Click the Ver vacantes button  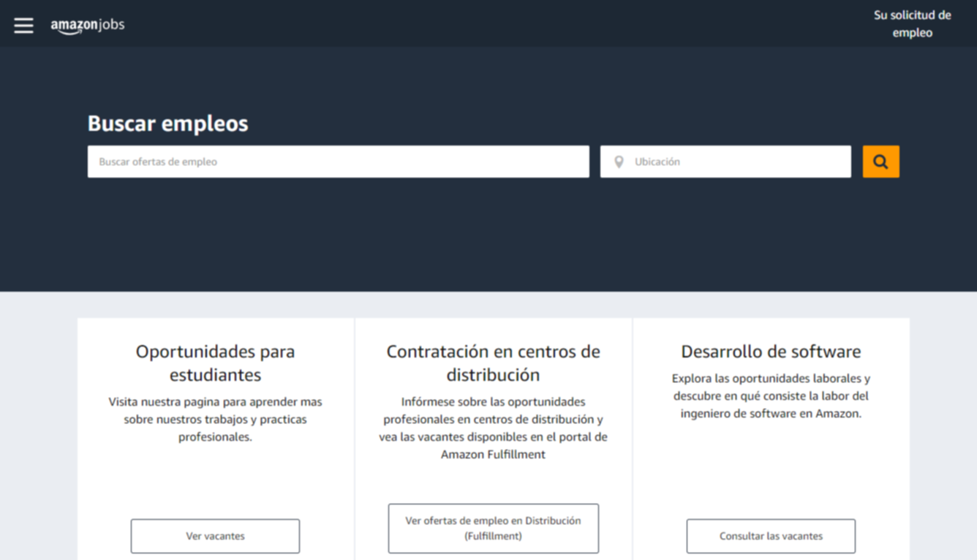[215, 536]
